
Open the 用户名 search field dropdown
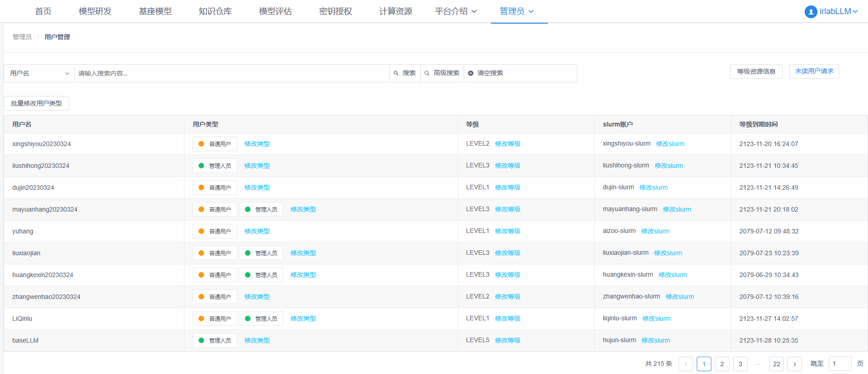(x=39, y=73)
